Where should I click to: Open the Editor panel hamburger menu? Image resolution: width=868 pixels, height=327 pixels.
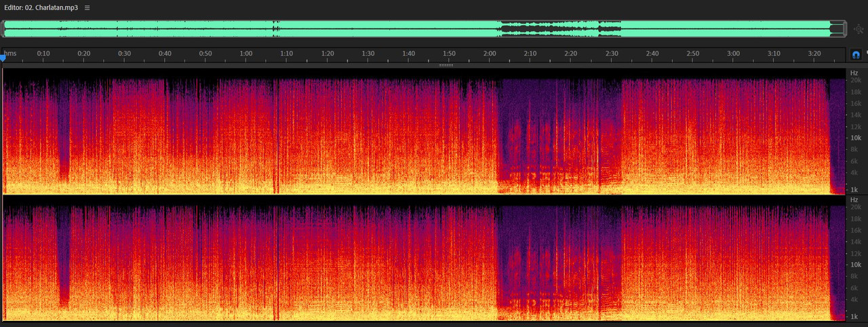click(x=87, y=7)
